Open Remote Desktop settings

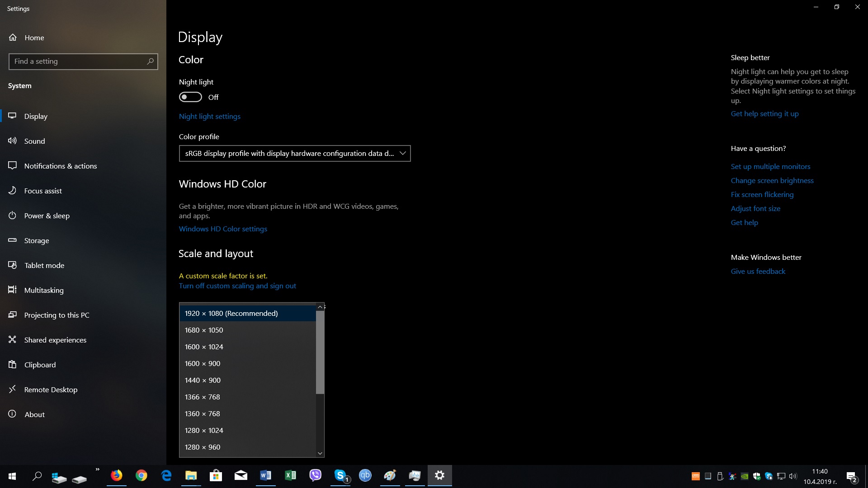[51, 389]
